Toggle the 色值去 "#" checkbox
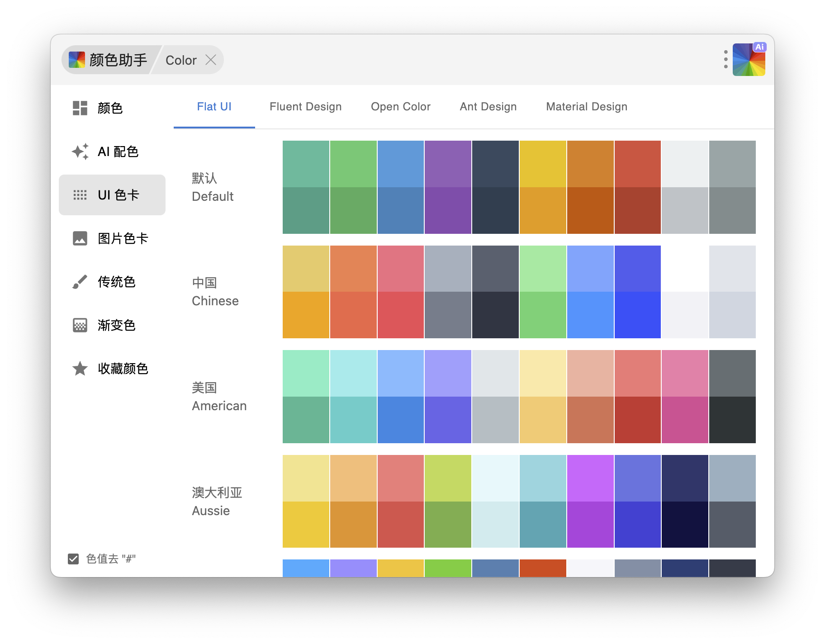825x644 pixels. click(73, 559)
